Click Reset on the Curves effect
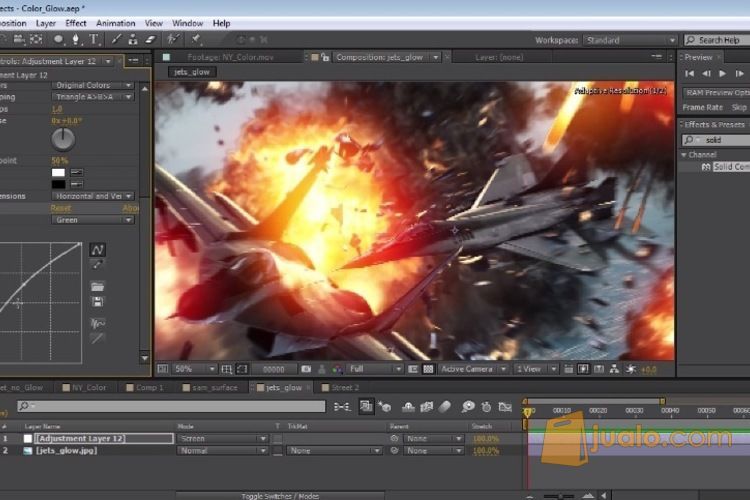The width and height of the screenshot is (750, 500). (x=60, y=208)
